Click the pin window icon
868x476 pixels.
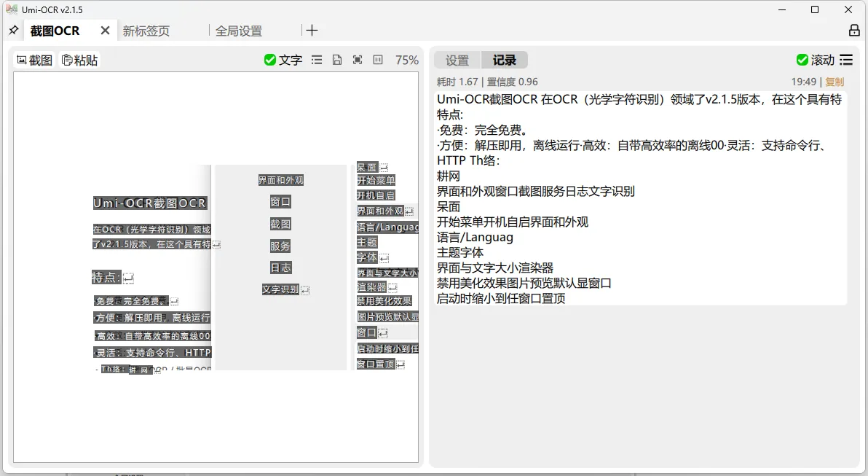[14, 30]
